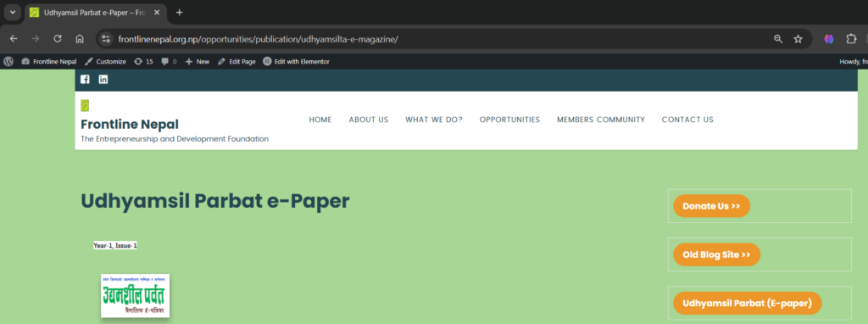Open MEMBERS COMMUNITY in the site menu
The image size is (868, 324).
[601, 120]
